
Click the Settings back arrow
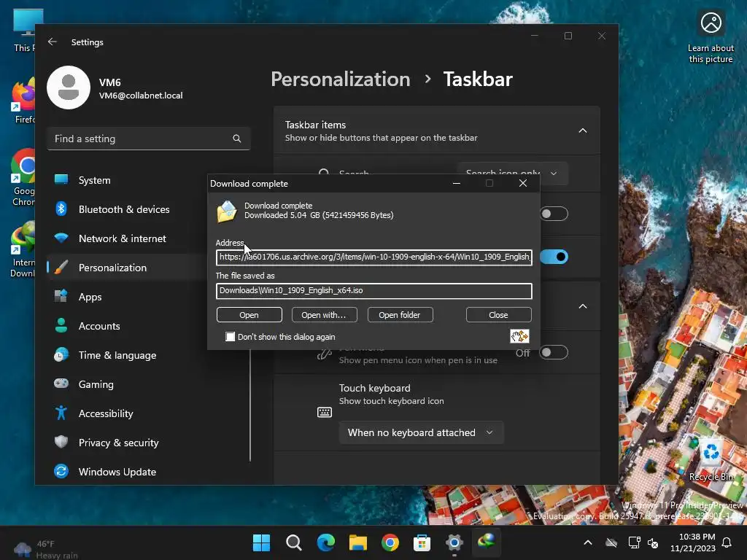[53, 42]
